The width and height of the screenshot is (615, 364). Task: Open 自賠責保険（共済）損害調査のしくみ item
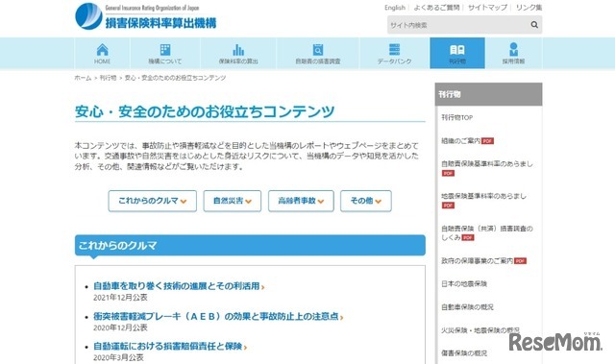[487, 232]
